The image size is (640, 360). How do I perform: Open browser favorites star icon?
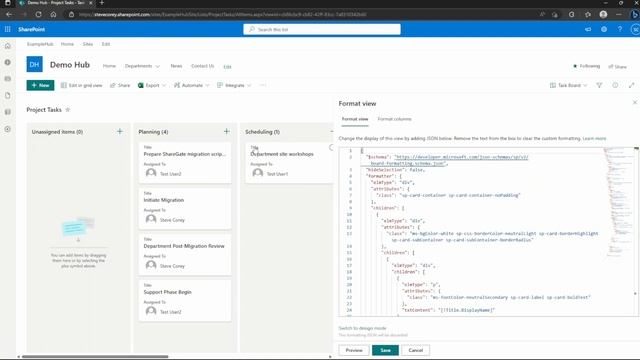point(588,14)
